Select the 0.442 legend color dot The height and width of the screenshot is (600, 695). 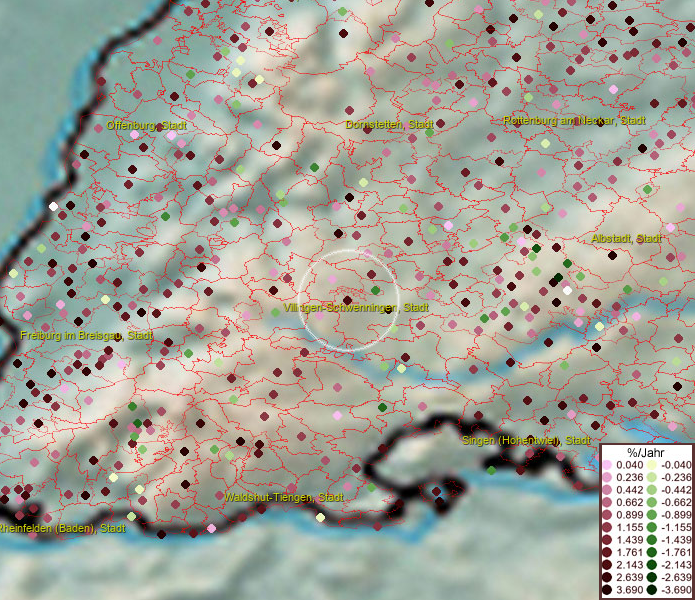(x=608, y=490)
